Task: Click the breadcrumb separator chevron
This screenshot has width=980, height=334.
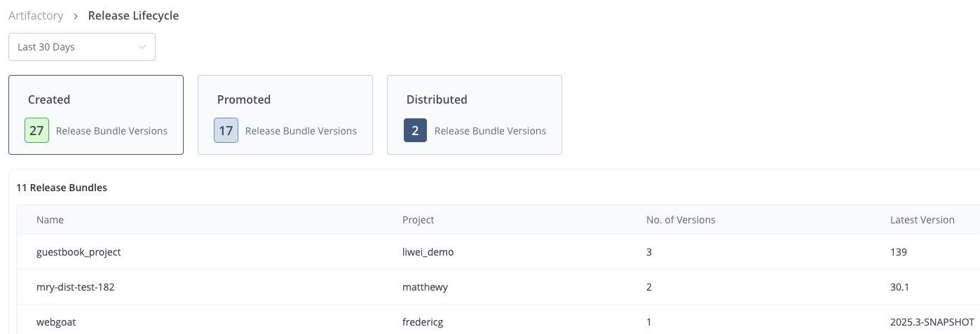Action: [x=76, y=16]
